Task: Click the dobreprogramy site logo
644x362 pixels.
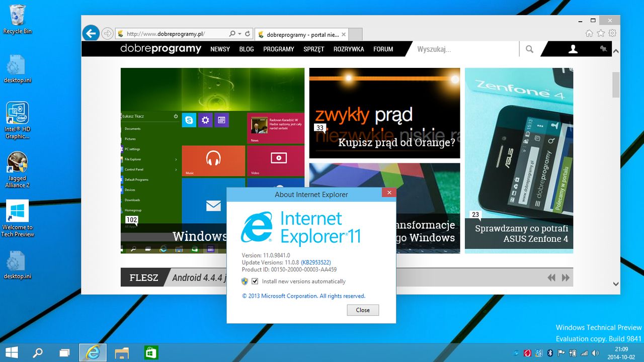Action: coord(160,49)
